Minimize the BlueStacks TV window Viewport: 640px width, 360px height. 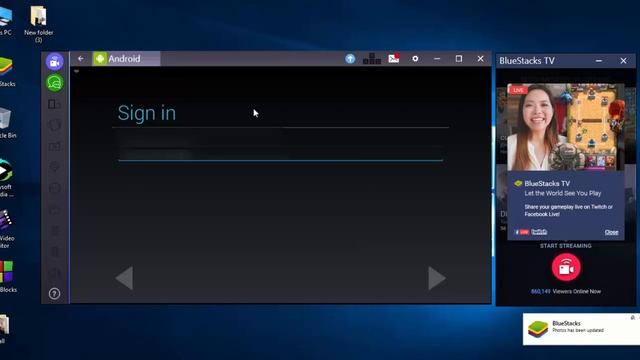[599, 61]
